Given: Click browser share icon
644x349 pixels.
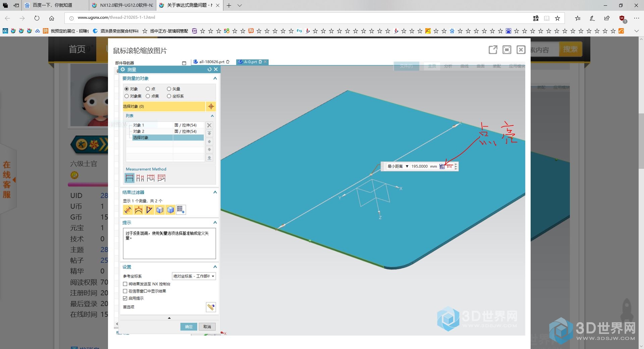Looking at the screenshot, I should point(607,18).
